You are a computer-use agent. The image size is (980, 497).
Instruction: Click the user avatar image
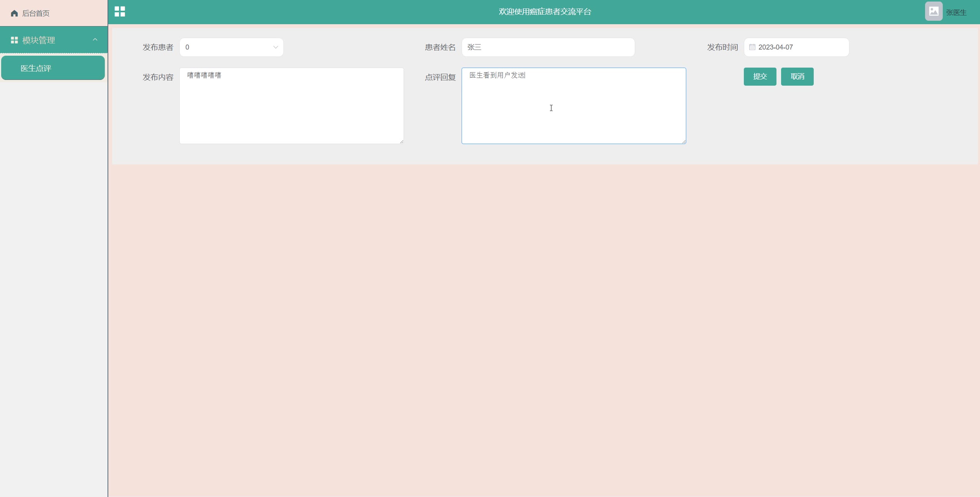(x=934, y=11)
